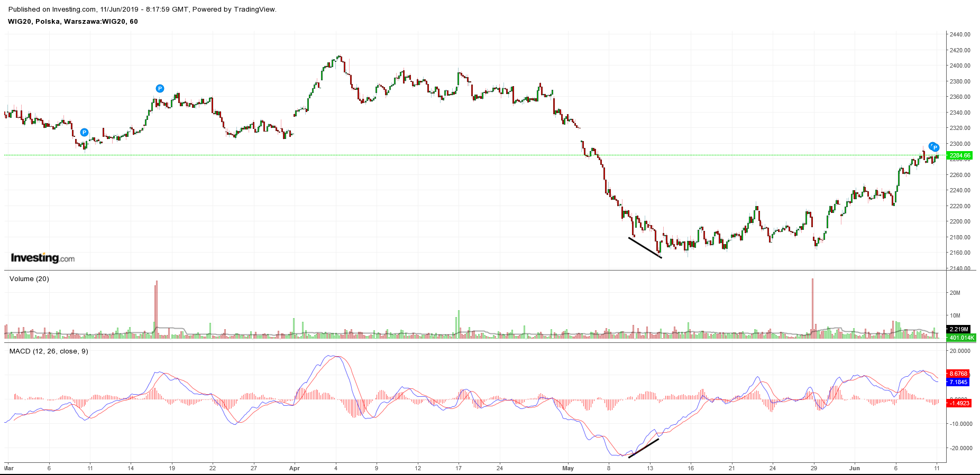Click the '27' date label on the time axis
980x475 pixels.
[254, 468]
